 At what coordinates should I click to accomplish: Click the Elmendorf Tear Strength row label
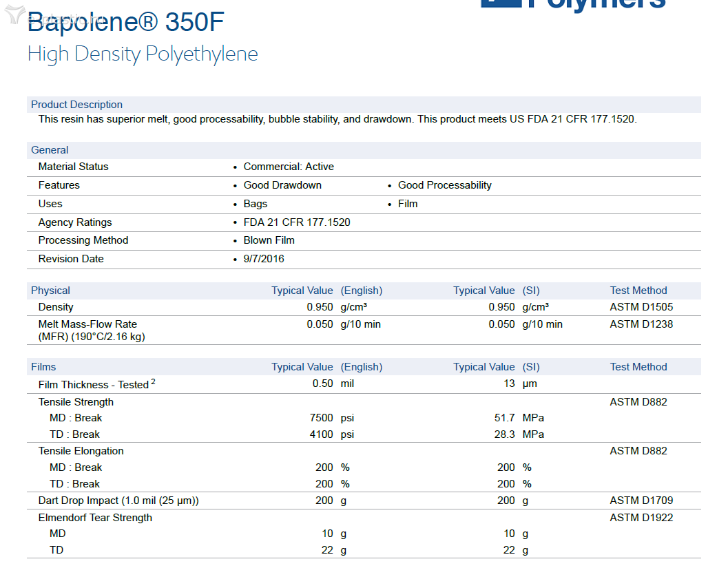pos(95,518)
